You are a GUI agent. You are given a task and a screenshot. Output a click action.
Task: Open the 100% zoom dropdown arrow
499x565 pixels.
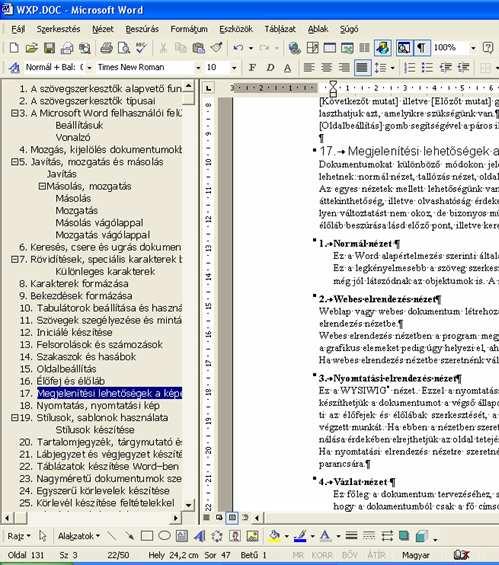coord(473,48)
